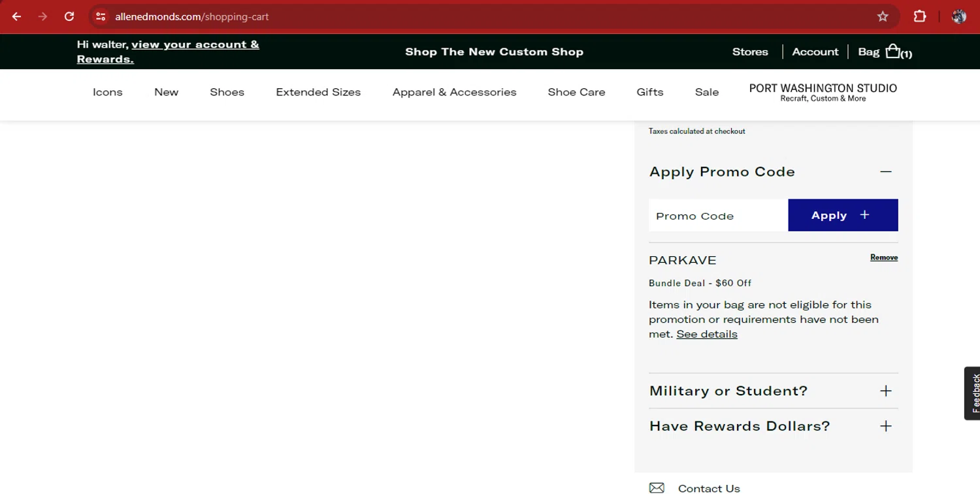
Task: Click the Promo Code input field
Action: (x=718, y=216)
